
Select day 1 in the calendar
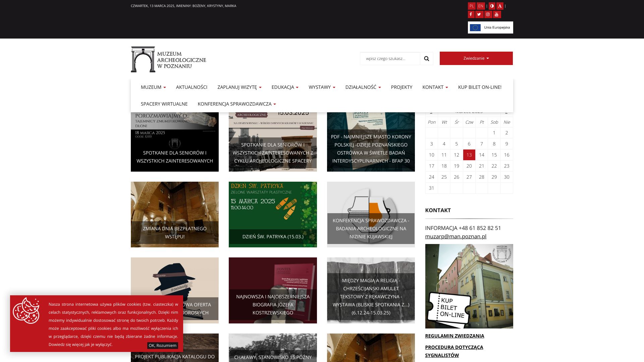point(494,133)
